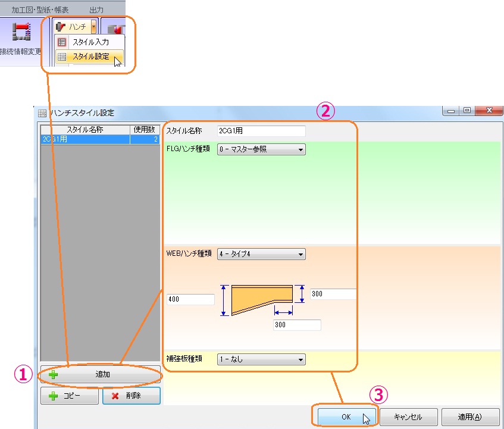The height and width of the screenshot is (429, 504).
Task: Click the 追加 button
Action: tap(101, 374)
